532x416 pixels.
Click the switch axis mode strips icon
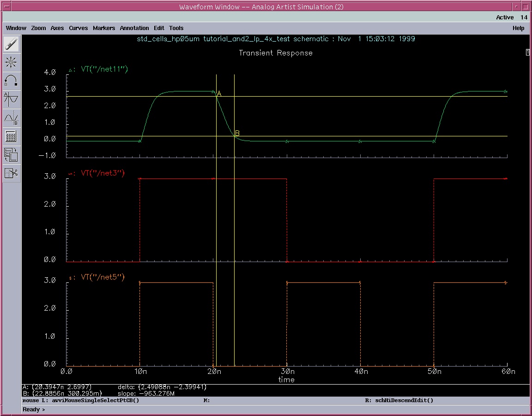(x=11, y=155)
